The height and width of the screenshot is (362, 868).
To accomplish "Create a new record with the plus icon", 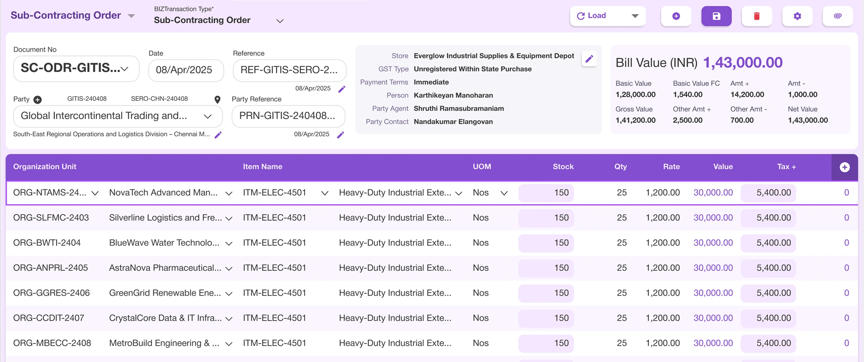I will click(x=676, y=16).
